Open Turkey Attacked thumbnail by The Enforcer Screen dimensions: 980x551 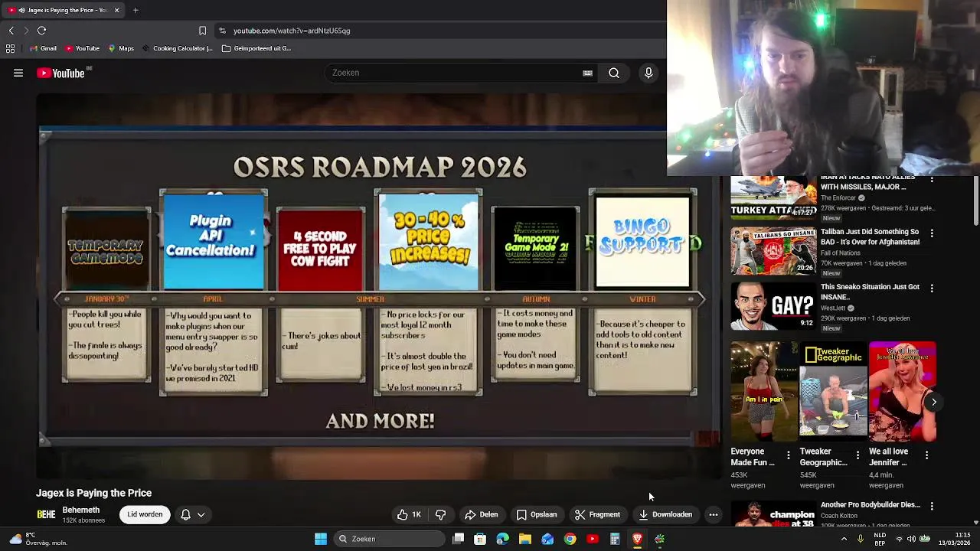[773, 198]
